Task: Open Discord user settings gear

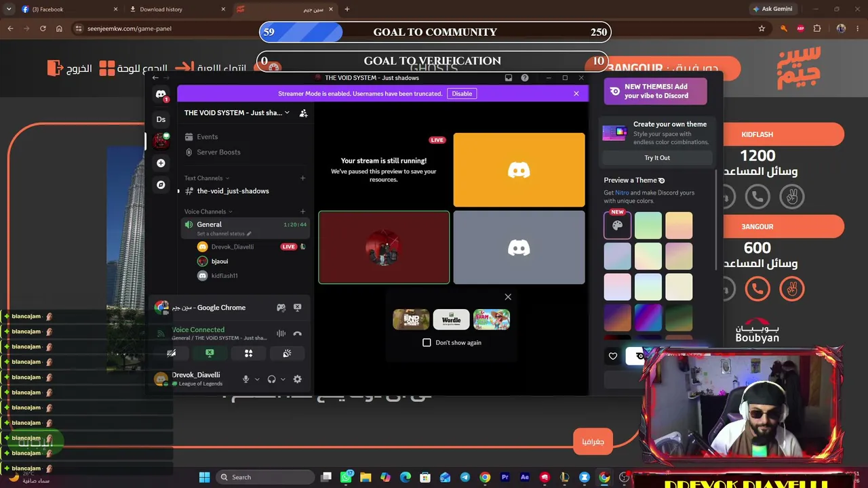Action: (297, 380)
